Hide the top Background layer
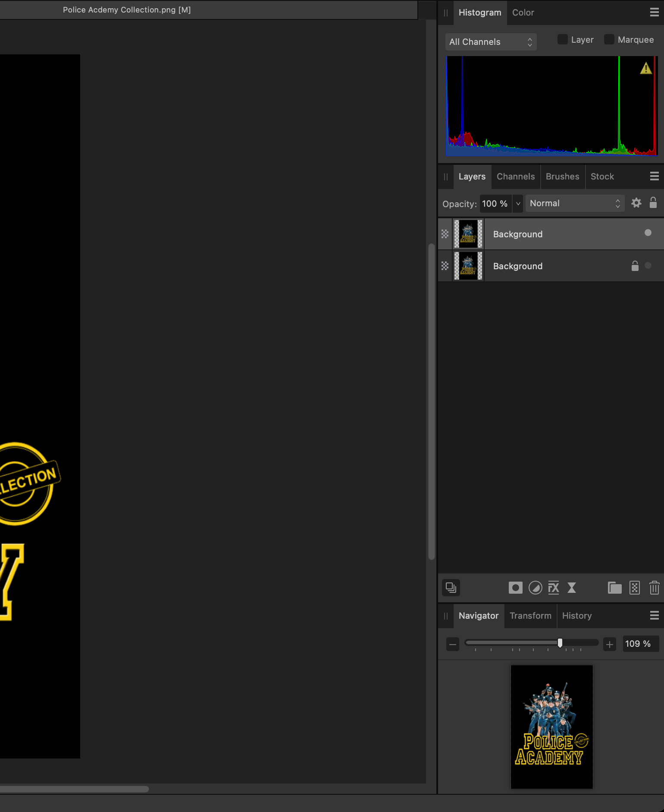Screen dimensions: 664x812 click(x=648, y=233)
